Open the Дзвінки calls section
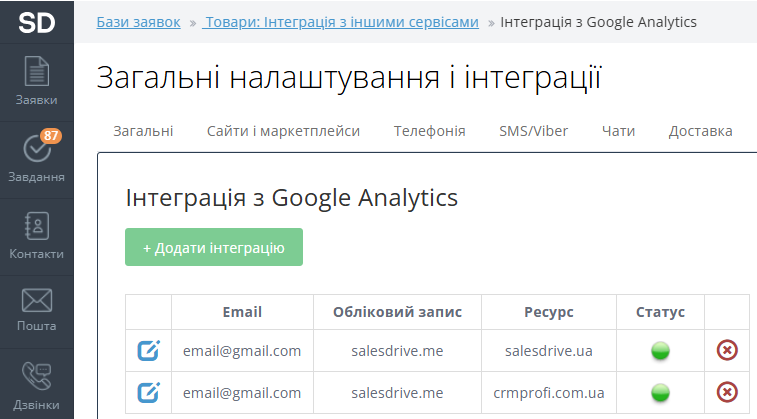This screenshot has height=419, width=757. point(37,385)
